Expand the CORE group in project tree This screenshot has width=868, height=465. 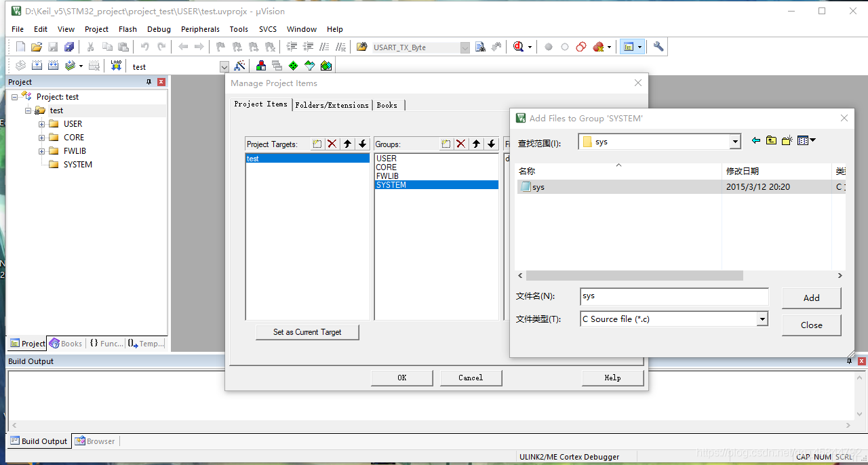[x=42, y=138]
